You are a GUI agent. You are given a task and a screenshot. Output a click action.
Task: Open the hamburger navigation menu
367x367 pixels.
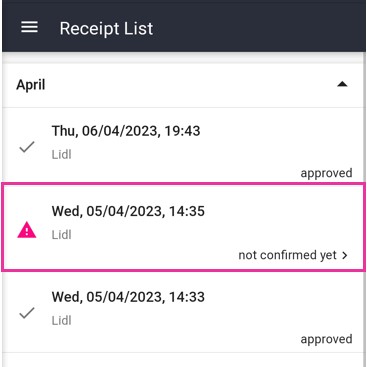click(x=29, y=27)
